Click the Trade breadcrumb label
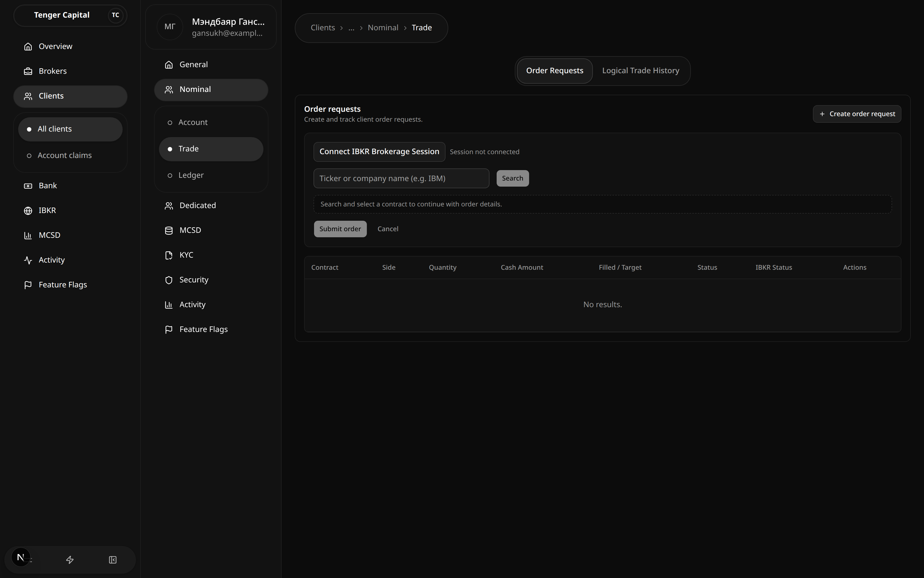 pyautogui.click(x=422, y=28)
